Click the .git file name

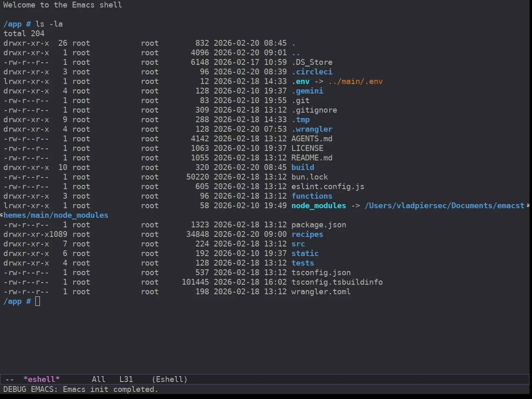coord(300,101)
